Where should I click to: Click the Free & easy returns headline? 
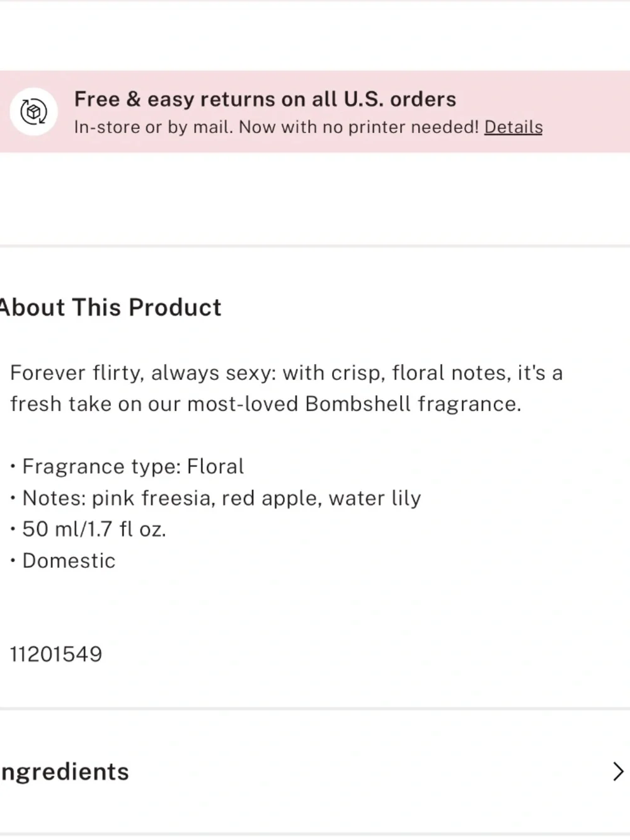tap(265, 99)
